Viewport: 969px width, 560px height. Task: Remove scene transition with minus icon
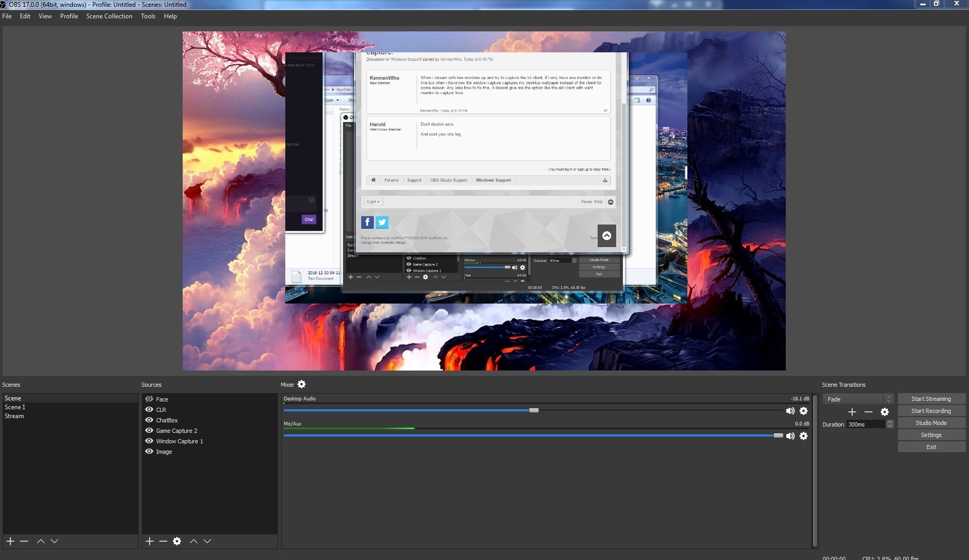point(868,412)
